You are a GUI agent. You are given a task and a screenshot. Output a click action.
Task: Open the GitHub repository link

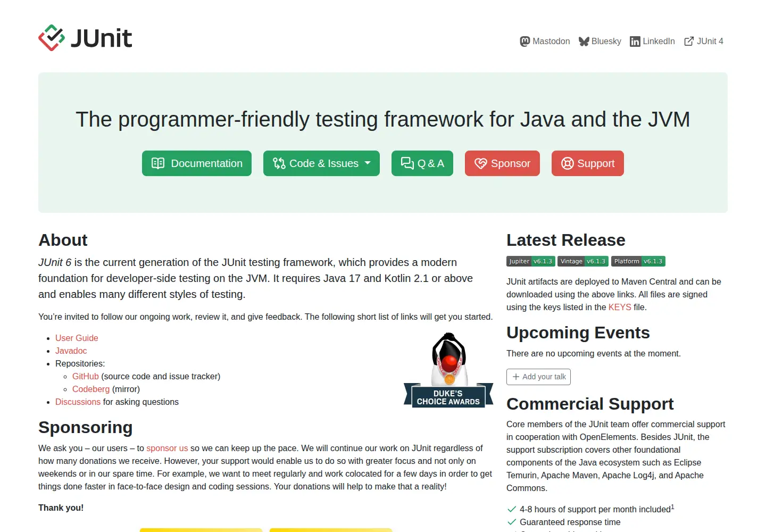click(x=86, y=376)
